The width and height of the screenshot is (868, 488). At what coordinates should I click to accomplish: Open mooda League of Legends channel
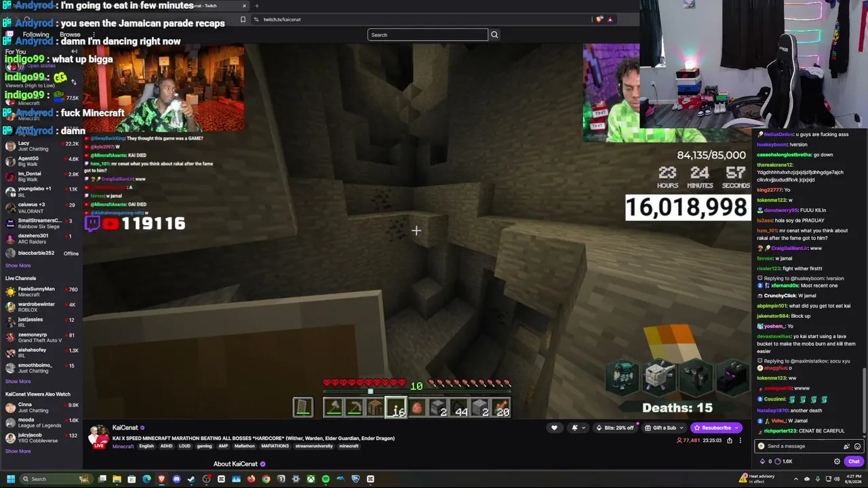41,422
